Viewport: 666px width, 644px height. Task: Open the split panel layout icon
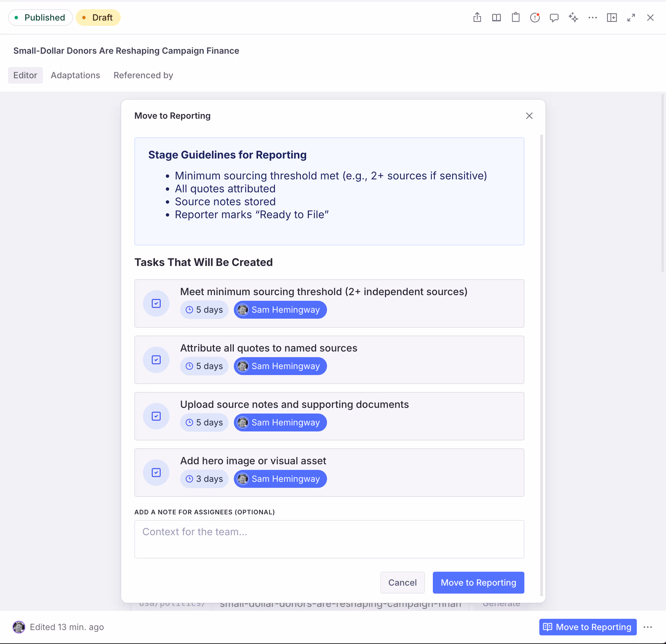(x=612, y=18)
